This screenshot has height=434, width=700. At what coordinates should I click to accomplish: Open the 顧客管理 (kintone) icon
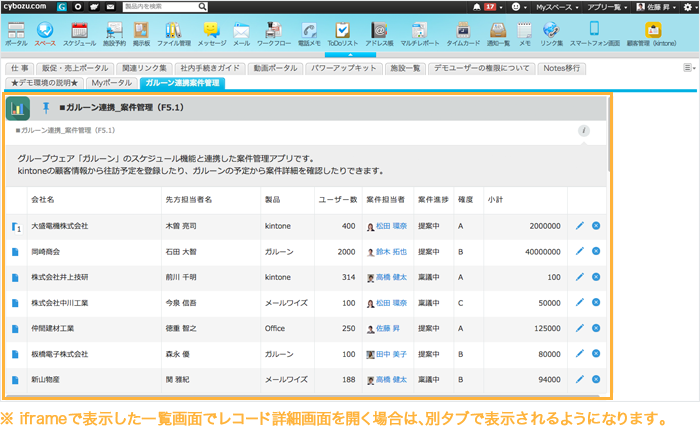coord(652,32)
